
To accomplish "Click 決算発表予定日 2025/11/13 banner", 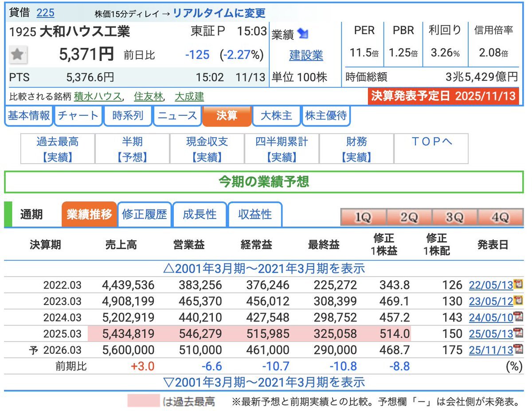I will (x=444, y=96).
